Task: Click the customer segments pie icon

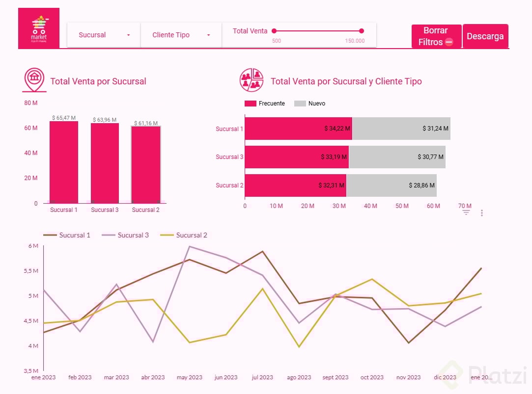Action: click(x=252, y=80)
